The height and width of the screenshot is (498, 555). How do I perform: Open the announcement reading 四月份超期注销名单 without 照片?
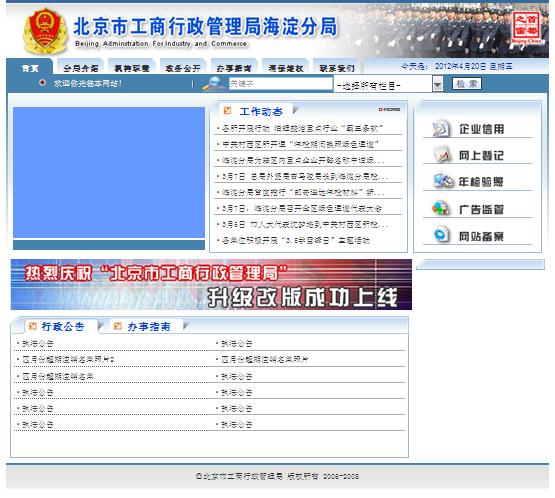[58, 376]
